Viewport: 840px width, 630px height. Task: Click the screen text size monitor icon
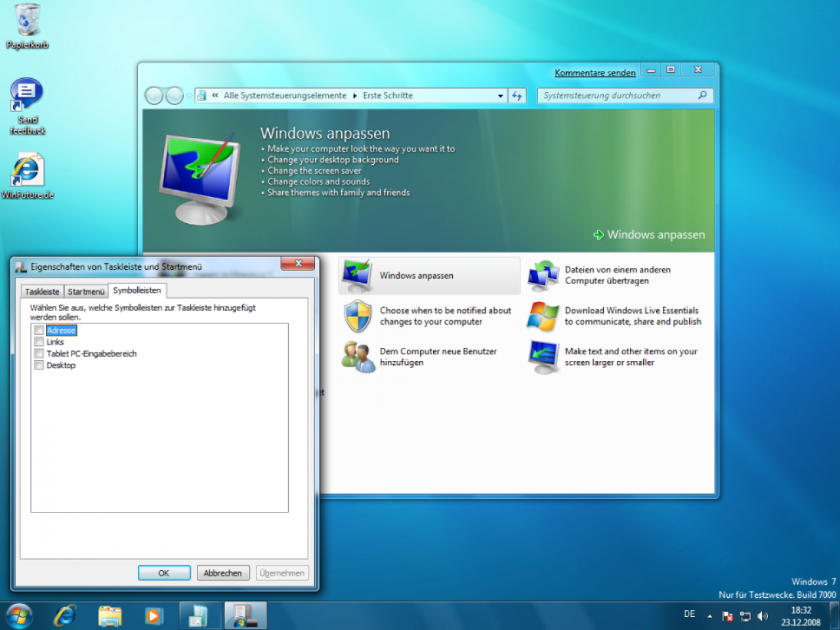tap(543, 357)
